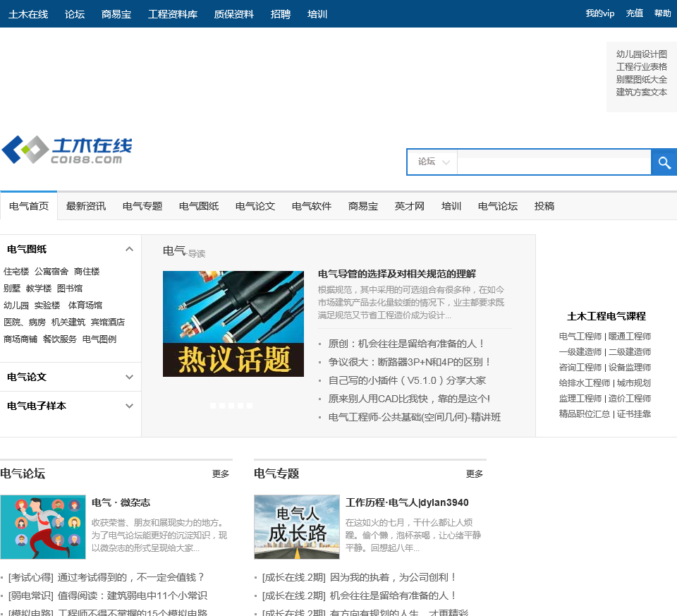
Task: Open the 论坛 search category dropdown
Action: tap(432, 162)
